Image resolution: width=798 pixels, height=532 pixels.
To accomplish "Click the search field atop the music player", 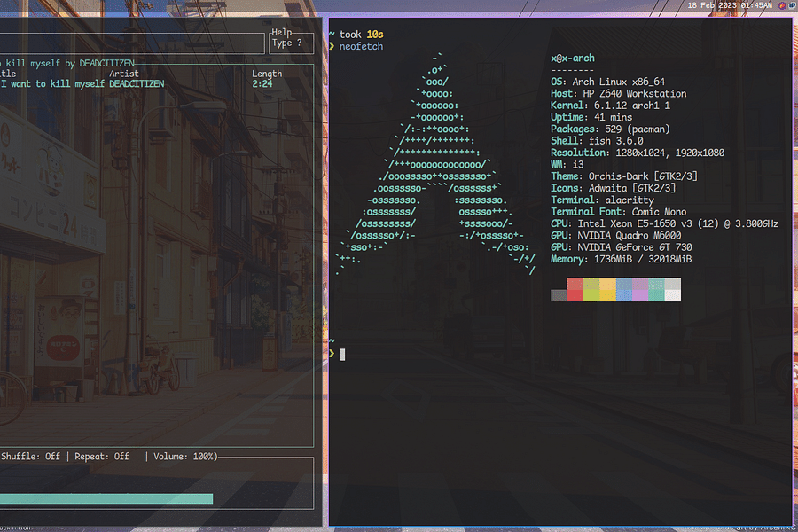I will (x=133, y=42).
